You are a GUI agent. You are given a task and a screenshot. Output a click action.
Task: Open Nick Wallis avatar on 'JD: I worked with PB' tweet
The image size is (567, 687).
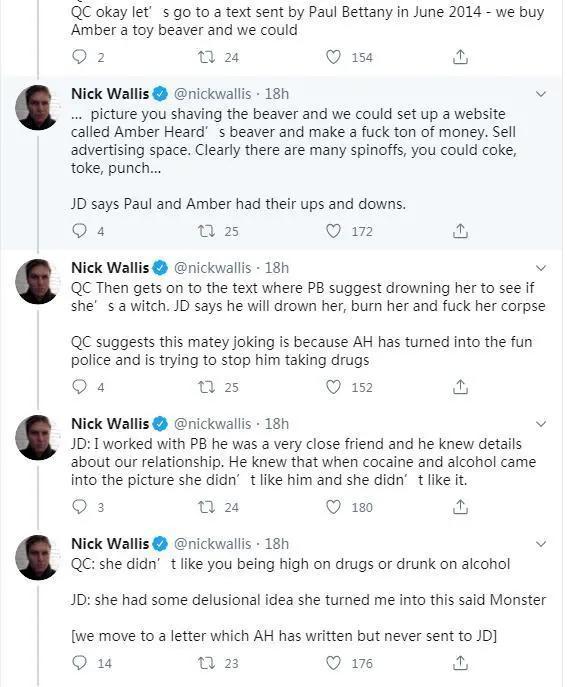point(37,437)
